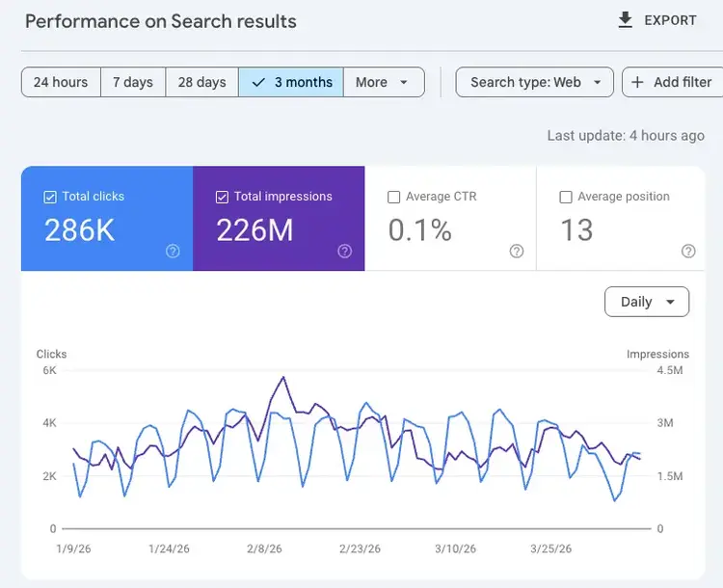The width and height of the screenshot is (723, 588).
Task: Click the 226M total impressions value
Action: 254,230
